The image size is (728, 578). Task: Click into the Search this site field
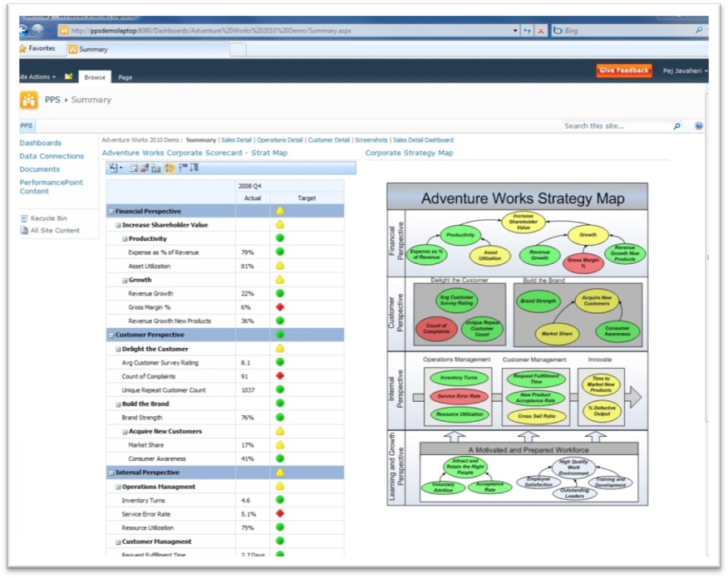[x=615, y=126]
